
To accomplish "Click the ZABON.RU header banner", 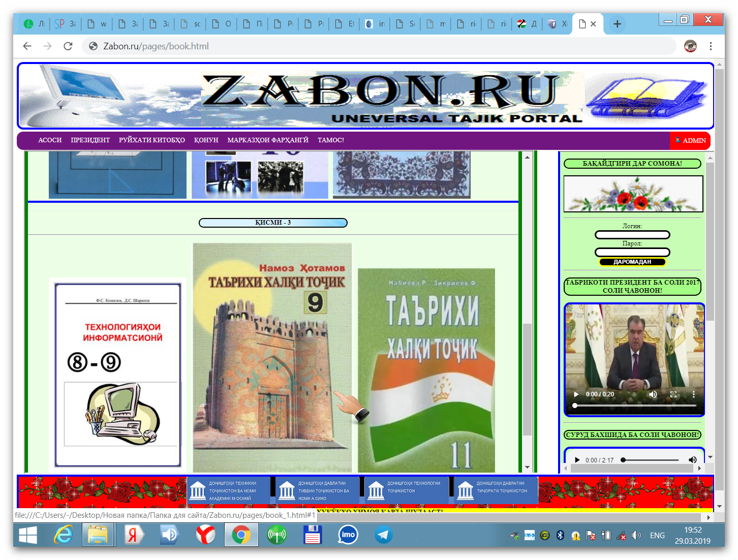I will point(365,96).
